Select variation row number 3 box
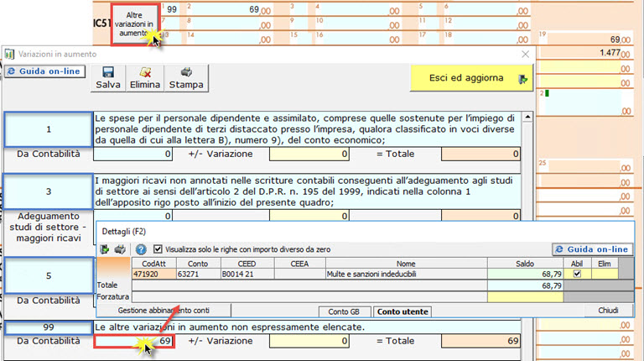This screenshot has width=644, height=361. [49, 191]
